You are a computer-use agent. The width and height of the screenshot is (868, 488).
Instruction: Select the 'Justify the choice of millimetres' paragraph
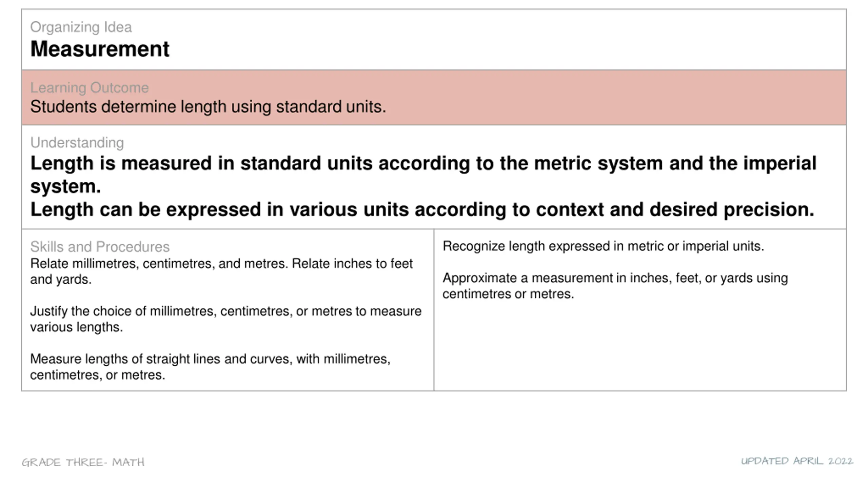coord(226,319)
